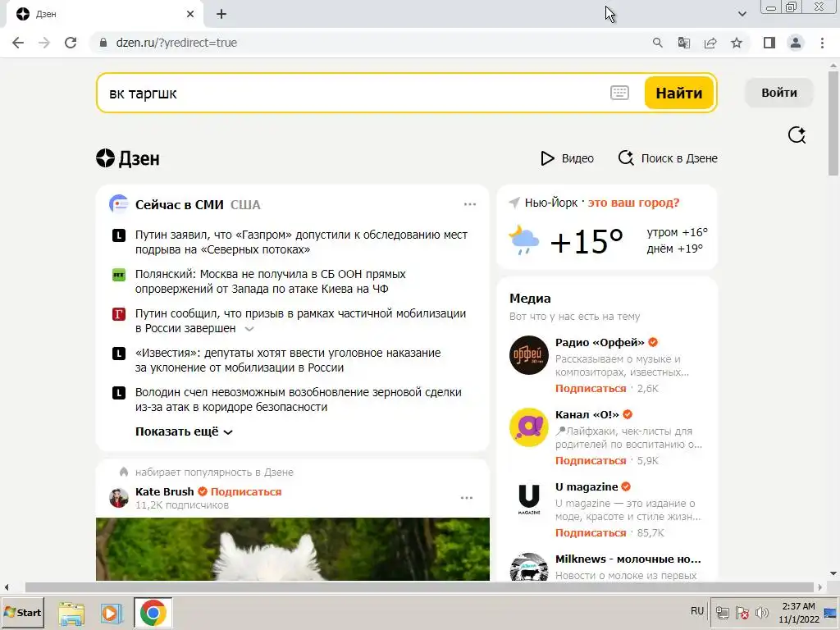
Task: Share this page via share icon
Action: click(x=710, y=43)
